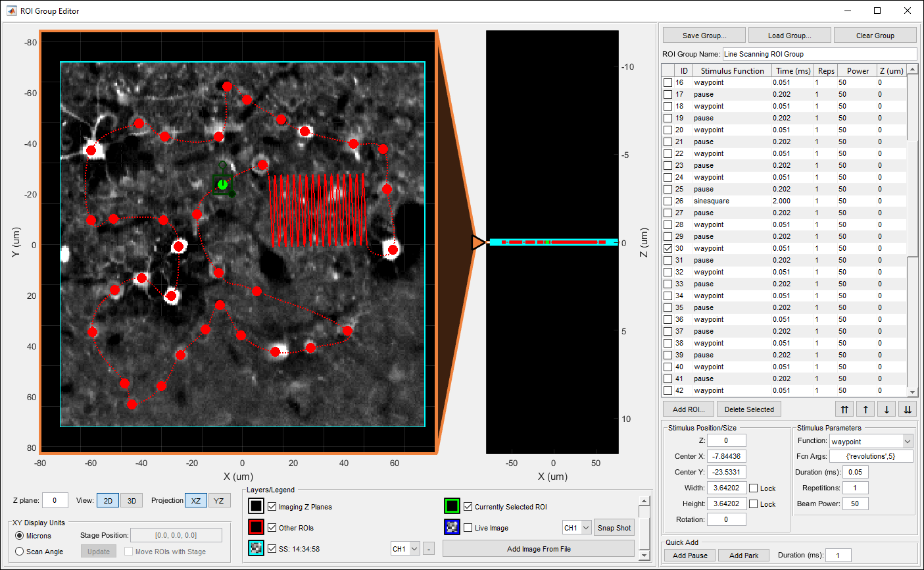Screen dimensions: 924x570
Task: Click the Currently Selected ROI green icon
Action: pyautogui.click(x=452, y=506)
